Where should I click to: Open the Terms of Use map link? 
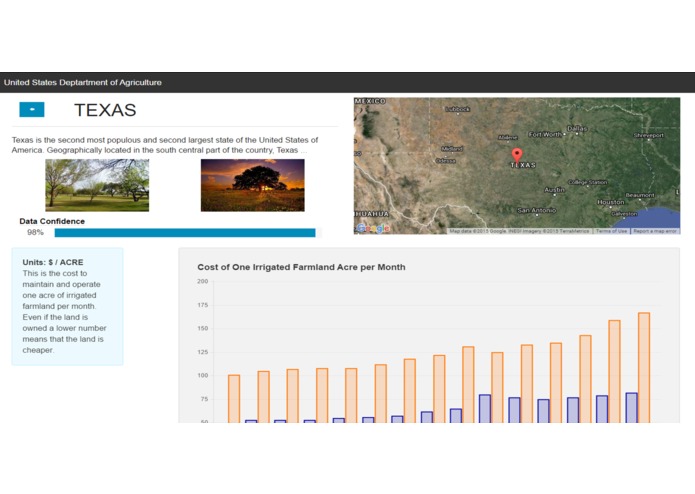point(611,231)
